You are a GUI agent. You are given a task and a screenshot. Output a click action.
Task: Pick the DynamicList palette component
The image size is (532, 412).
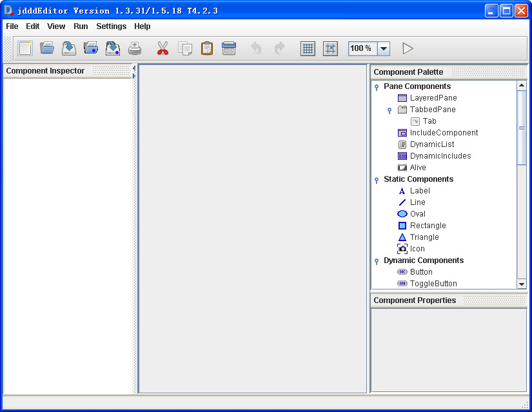pos(431,144)
